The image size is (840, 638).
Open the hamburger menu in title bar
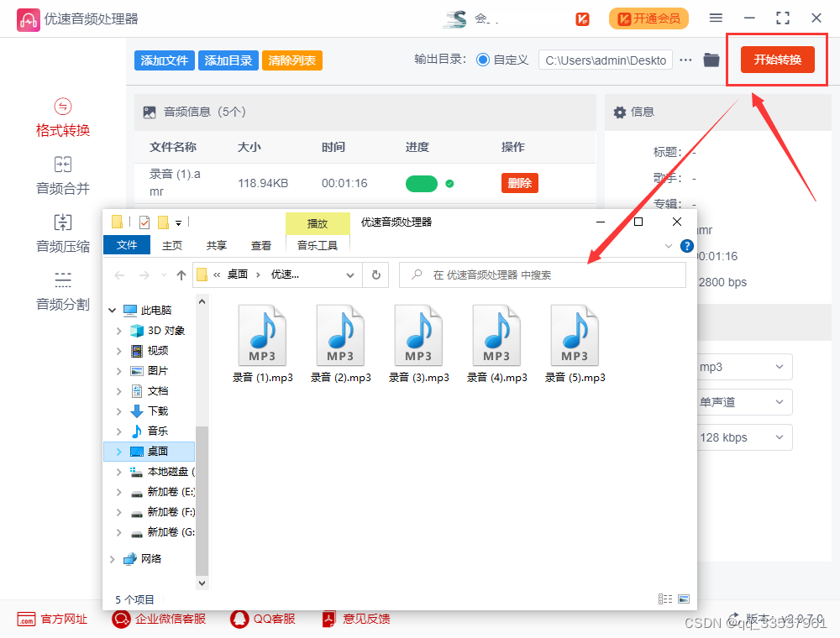coord(716,18)
